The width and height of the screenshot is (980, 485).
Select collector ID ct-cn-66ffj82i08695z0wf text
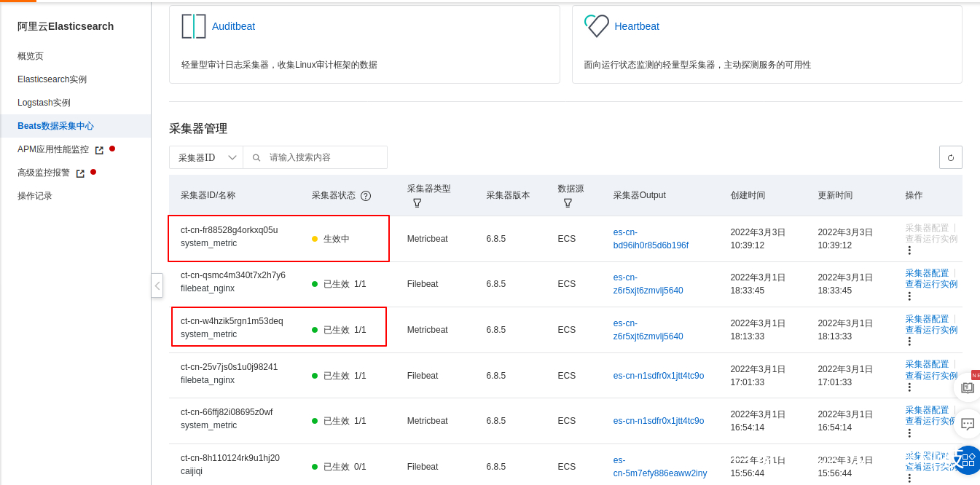click(x=227, y=412)
